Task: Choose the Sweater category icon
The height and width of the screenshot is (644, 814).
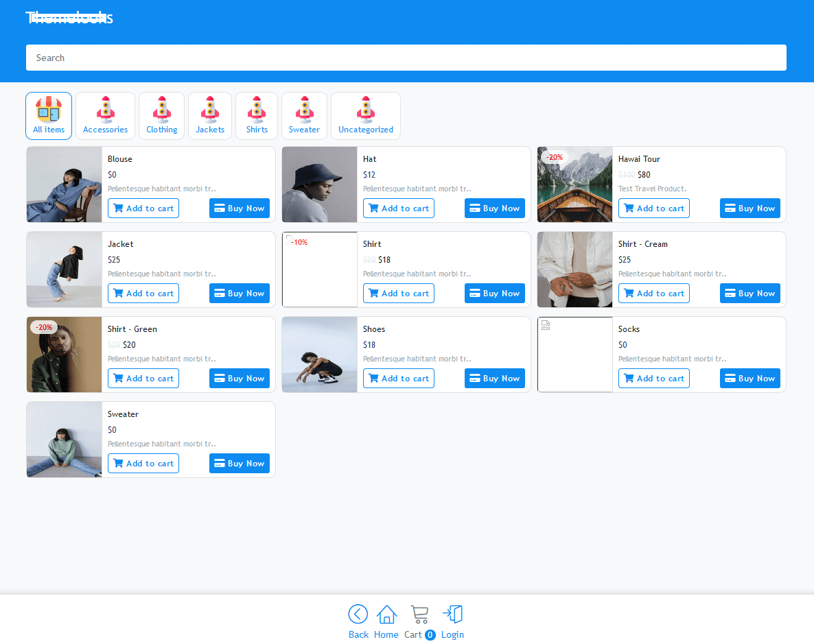Action: (304, 110)
